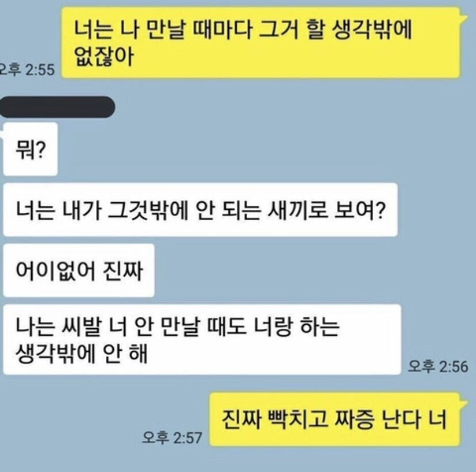Click the empty chat background below the last message

pyautogui.click(x=238, y=460)
